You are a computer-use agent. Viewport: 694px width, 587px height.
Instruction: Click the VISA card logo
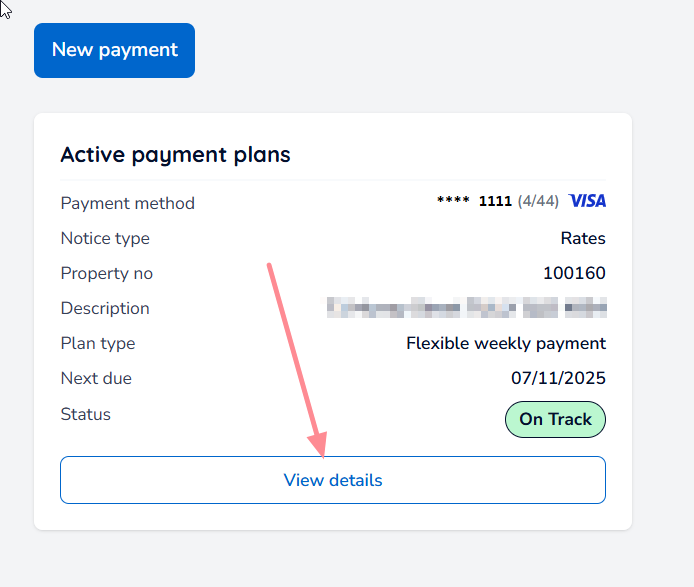587,201
